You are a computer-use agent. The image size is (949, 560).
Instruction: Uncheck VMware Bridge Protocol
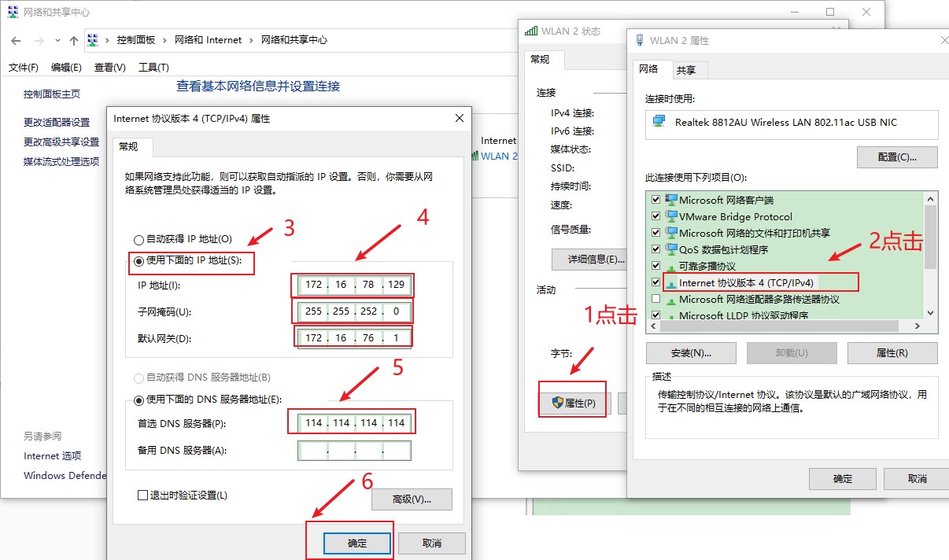[656, 216]
